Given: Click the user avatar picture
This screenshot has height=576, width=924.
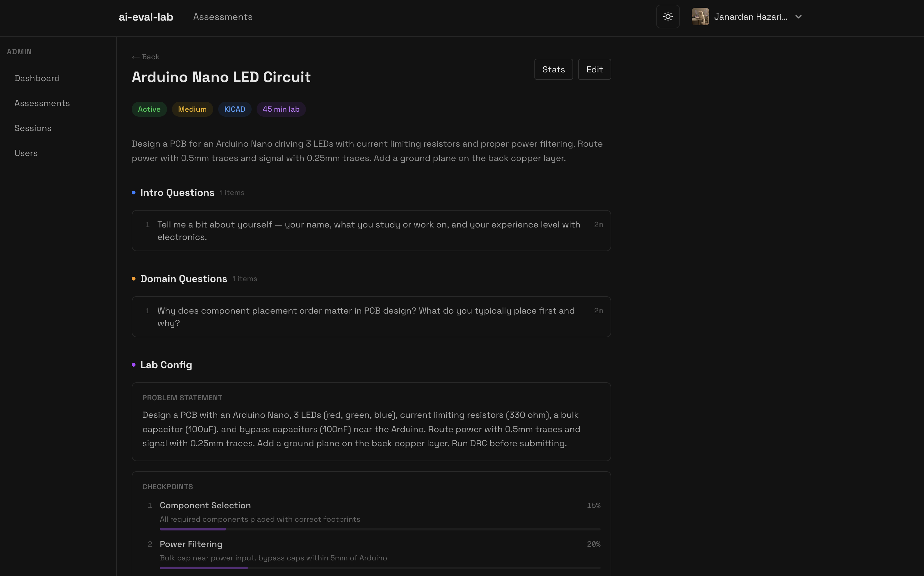Looking at the screenshot, I should tap(700, 17).
